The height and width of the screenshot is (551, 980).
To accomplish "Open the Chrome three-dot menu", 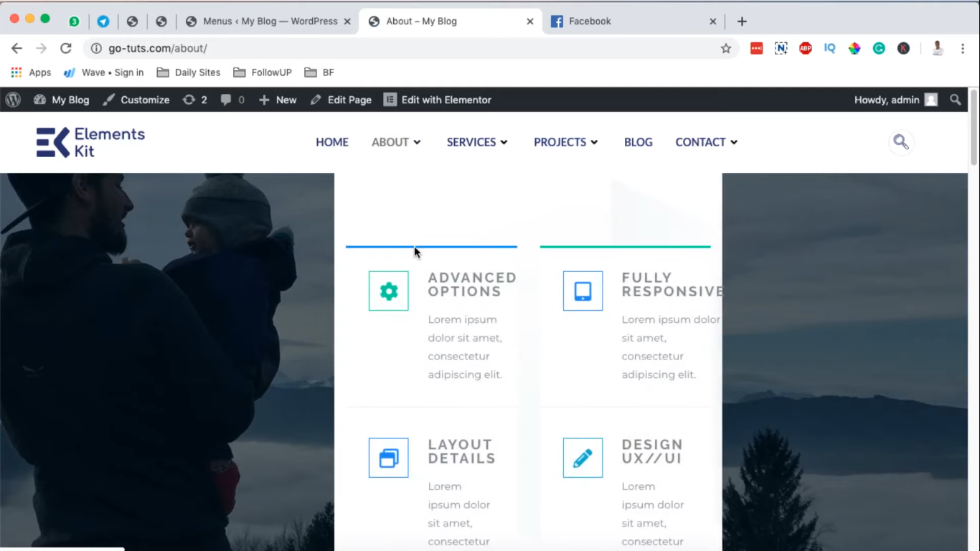I will 962,48.
